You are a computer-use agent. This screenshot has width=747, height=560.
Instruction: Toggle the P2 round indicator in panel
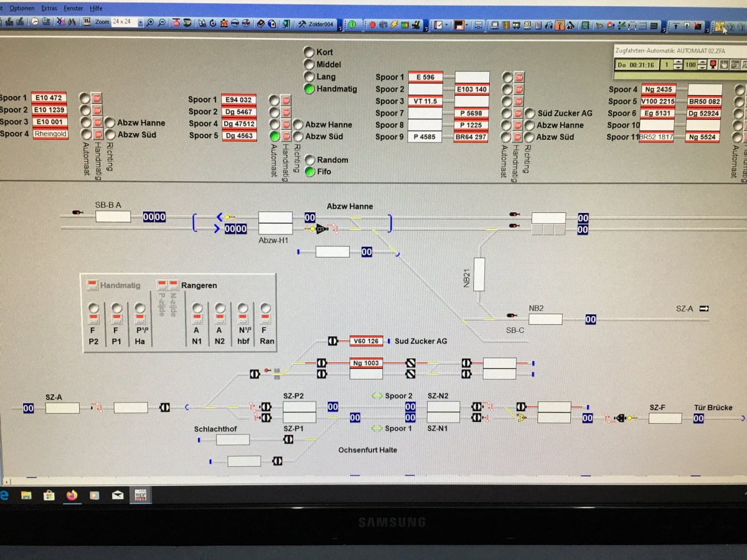tap(93, 309)
